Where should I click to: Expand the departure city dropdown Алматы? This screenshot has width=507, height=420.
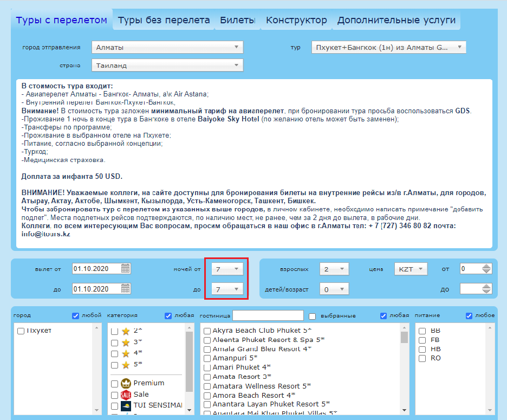click(167, 47)
